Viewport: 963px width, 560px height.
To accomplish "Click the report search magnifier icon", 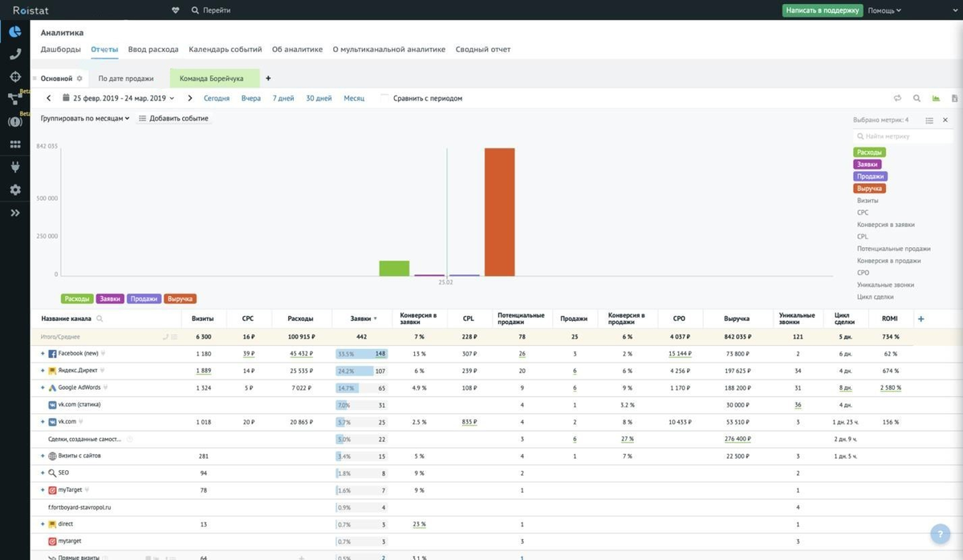I will click(x=916, y=98).
